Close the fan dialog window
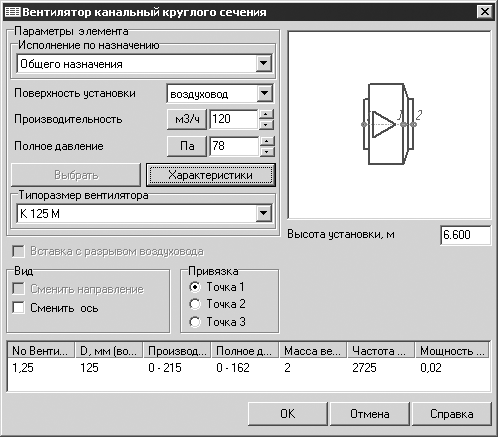Screen dimensions: 498x437 tap(485, 12)
